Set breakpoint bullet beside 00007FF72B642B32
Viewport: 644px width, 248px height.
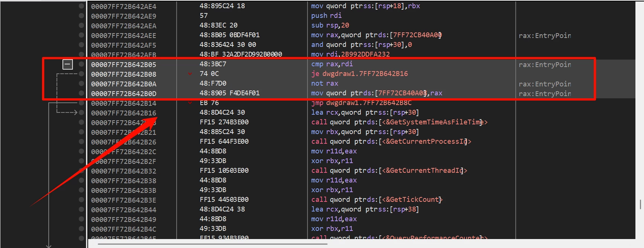[81, 171]
